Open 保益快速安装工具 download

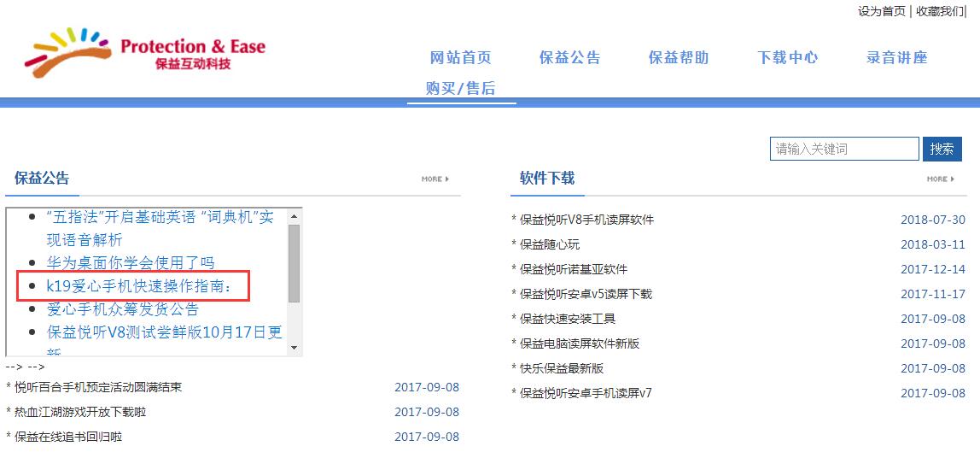(568, 319)
